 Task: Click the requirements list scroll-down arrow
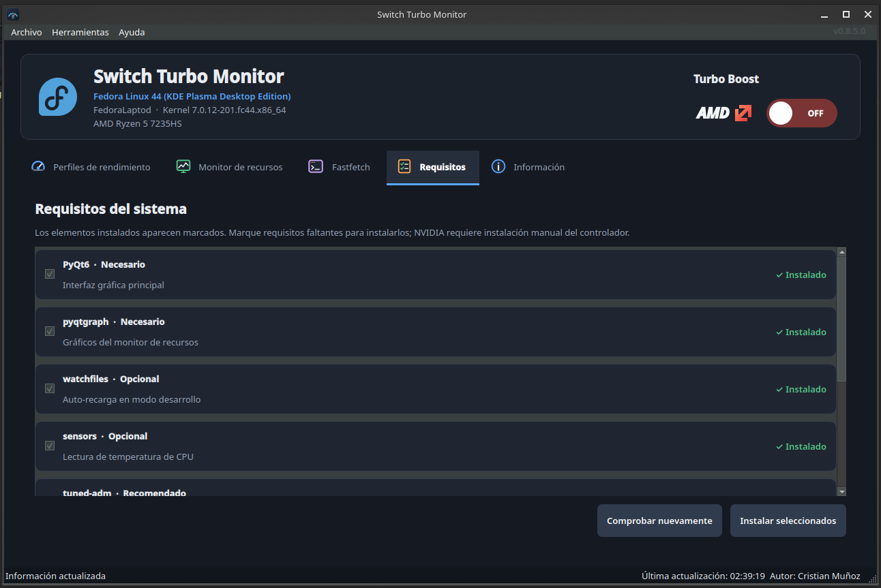click(x=841, y=491)
